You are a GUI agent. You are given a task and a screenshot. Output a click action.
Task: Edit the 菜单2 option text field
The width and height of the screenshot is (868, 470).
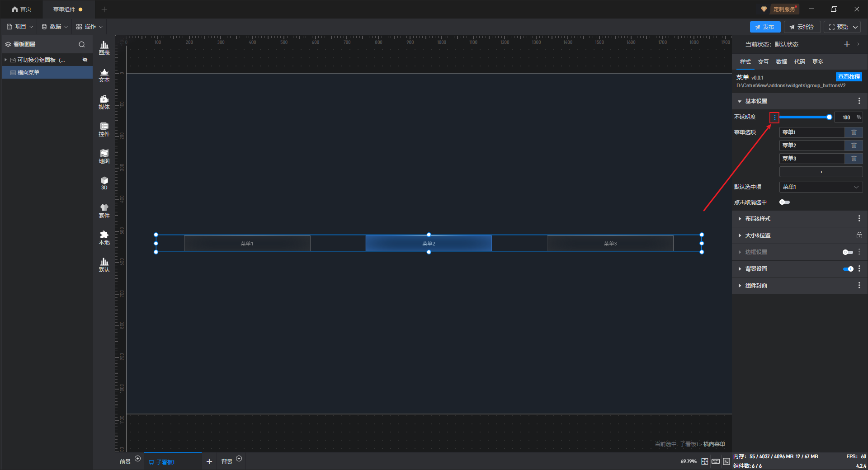812,146
